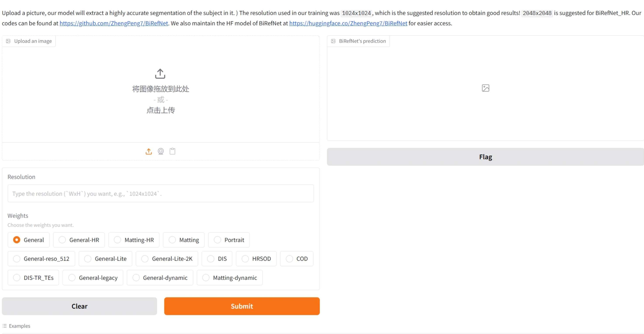Open the GitHub BiRefNet repository link
Screen dimensions: 644x334
click(114, 23)
